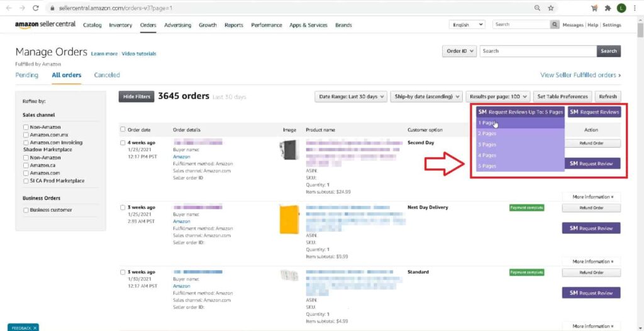Screen dimensions: 644x331
Task: Open the Date Range dropdown
Action: pyautogui.click(x=351, y=97)
